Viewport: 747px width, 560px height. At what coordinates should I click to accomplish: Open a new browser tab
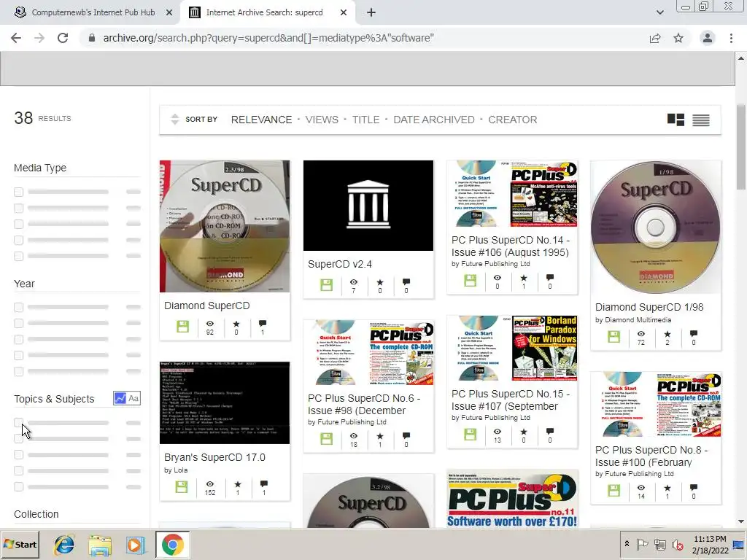click(371, 12)
